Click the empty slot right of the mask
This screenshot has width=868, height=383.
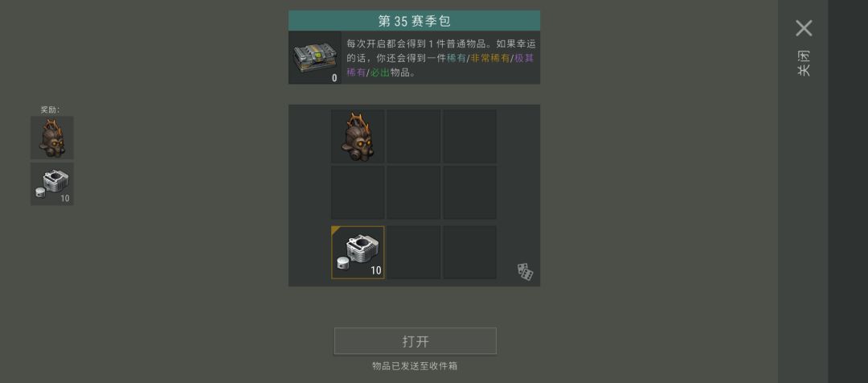coord(414,136)
